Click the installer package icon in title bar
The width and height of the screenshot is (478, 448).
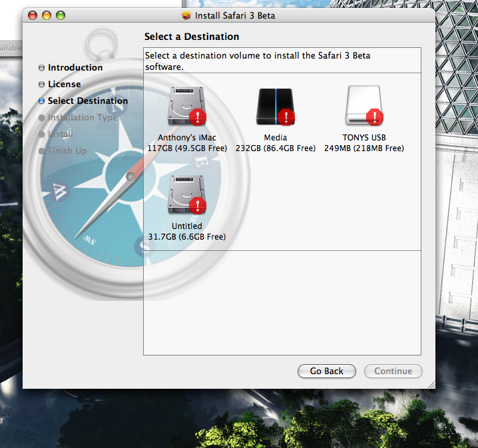coord(186,15)
